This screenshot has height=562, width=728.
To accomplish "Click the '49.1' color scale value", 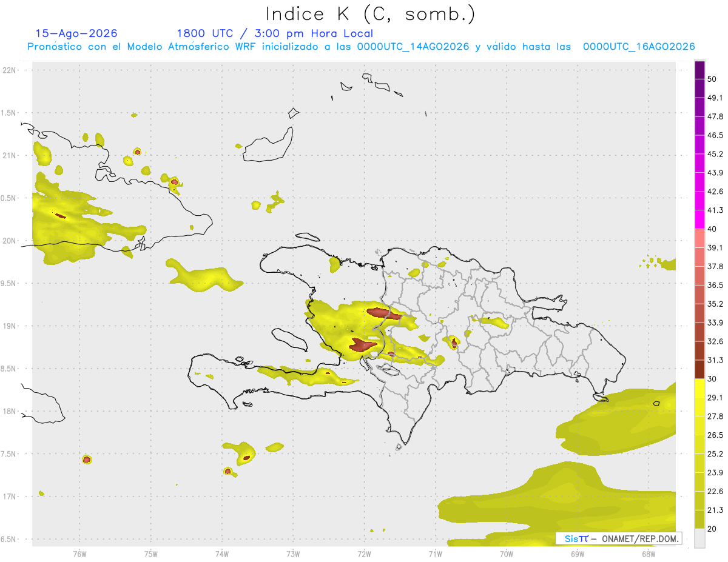I will pos(715,98).
